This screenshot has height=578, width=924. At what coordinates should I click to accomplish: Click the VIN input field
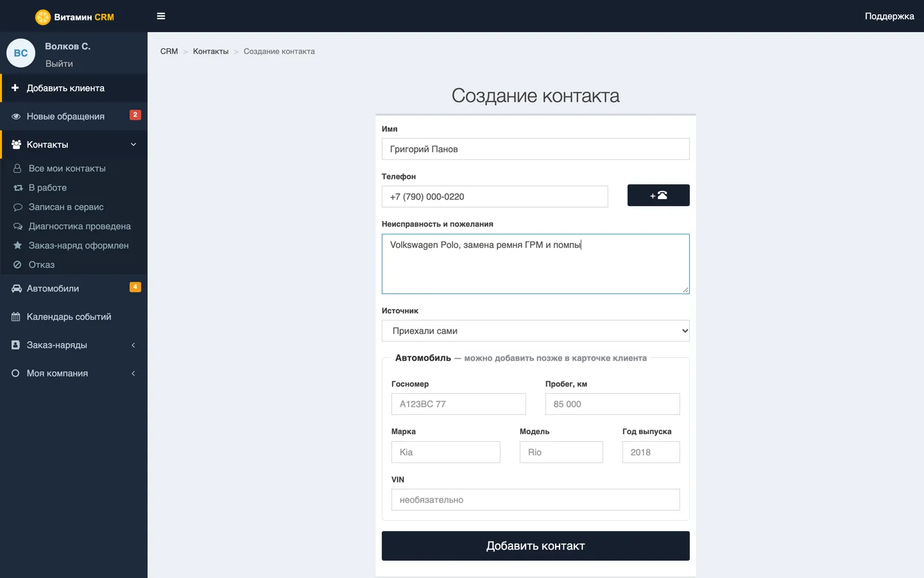tap(536, 500)
